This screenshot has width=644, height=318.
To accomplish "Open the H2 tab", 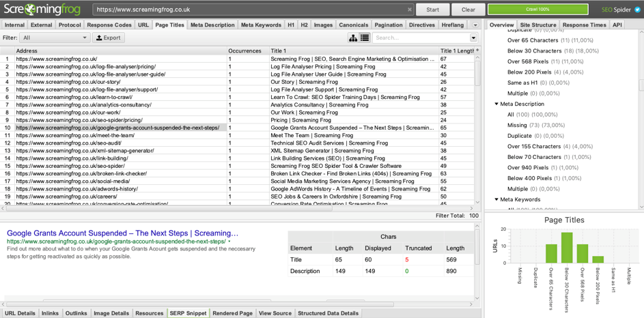I will [x=304, y=25].
